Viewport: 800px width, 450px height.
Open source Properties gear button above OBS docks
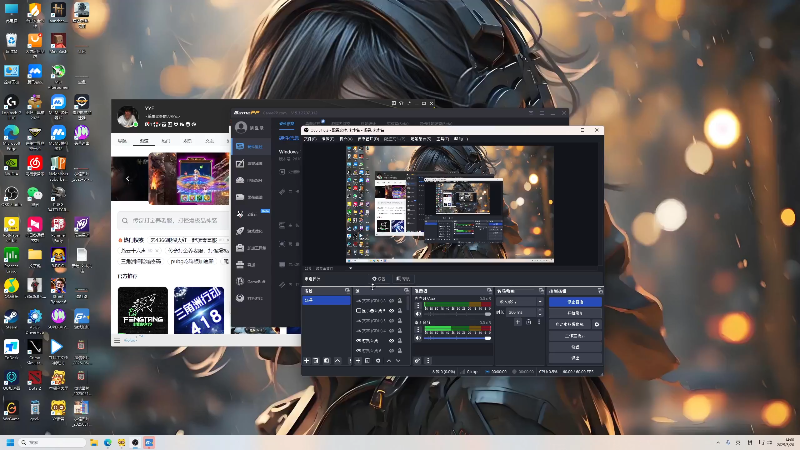coord(379,279)
